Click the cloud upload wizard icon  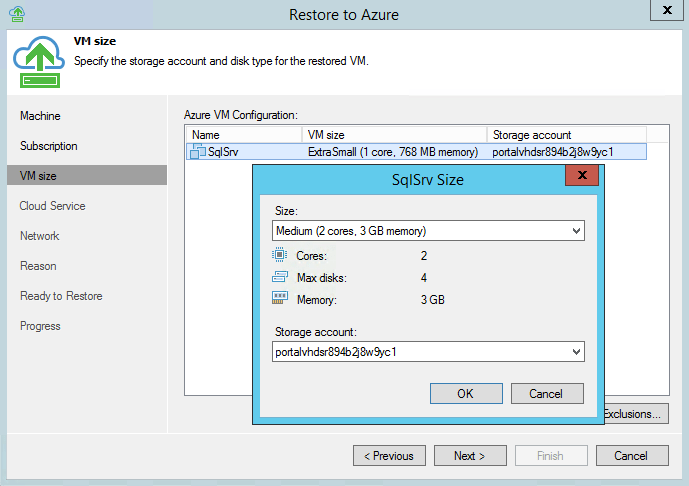click(39, 62)
